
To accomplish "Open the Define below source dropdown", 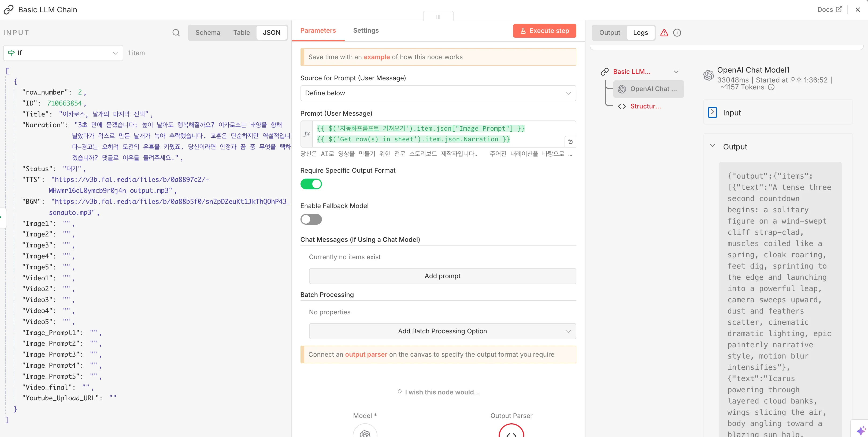I will [x=438, y=93].
